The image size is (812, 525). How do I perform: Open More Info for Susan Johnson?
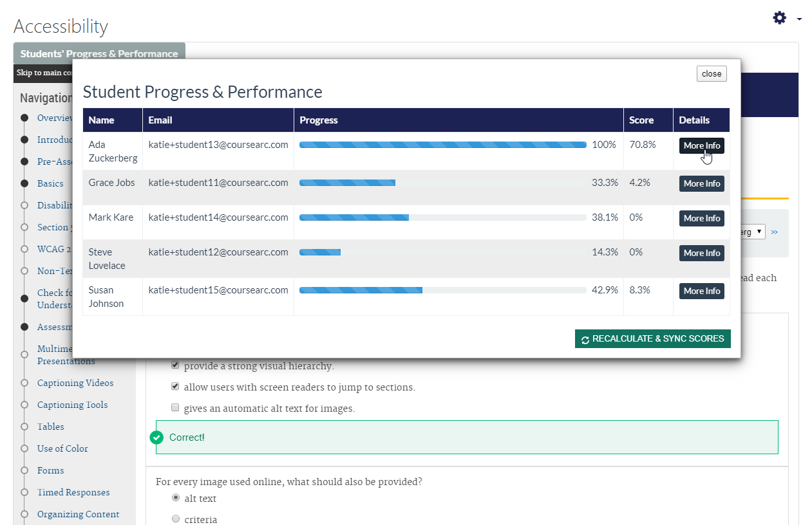pos(702,291)
